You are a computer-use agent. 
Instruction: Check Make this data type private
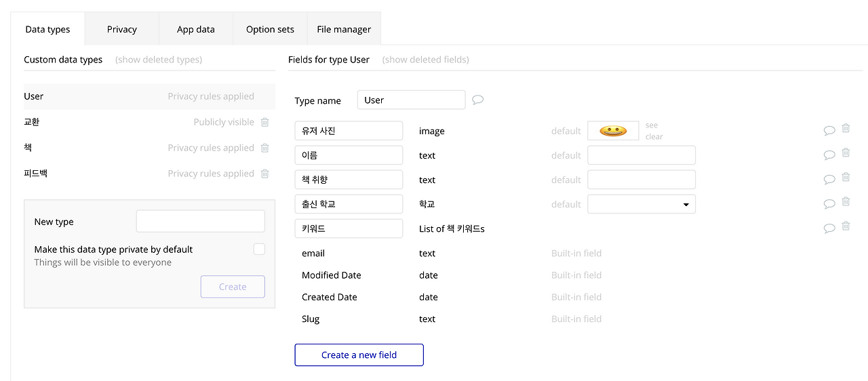(259, 249)
